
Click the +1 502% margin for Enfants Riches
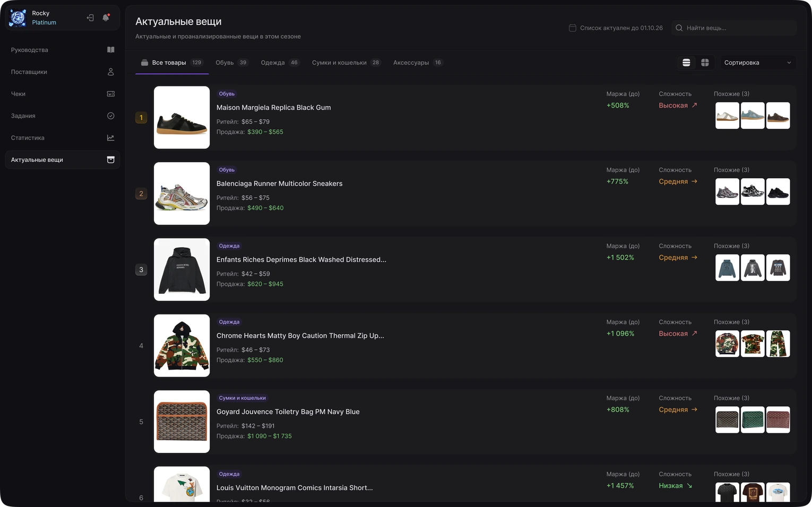620,258
